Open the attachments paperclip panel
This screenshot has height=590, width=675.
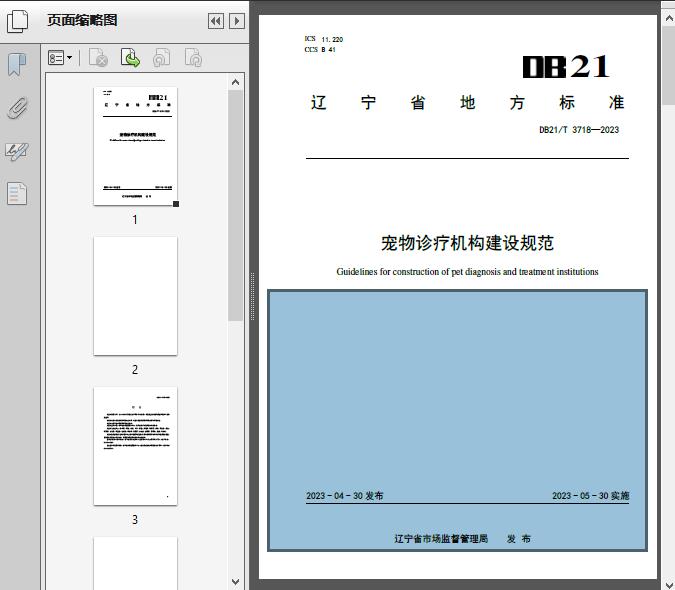[17, 108]
